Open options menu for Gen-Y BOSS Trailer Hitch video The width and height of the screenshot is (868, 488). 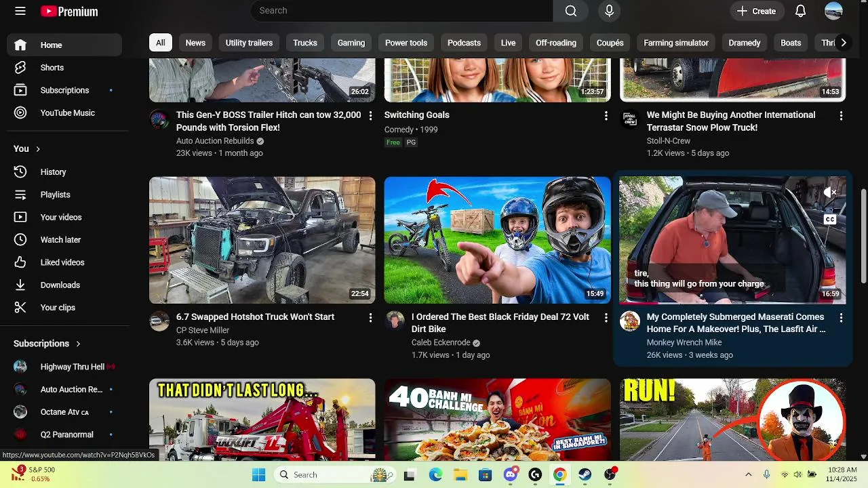370,116
